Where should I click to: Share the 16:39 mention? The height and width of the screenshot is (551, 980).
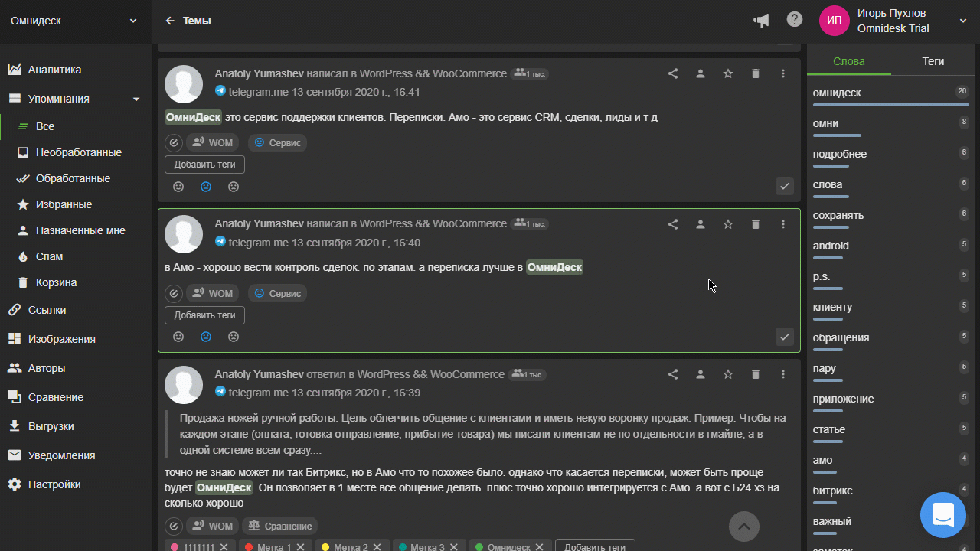673,374
